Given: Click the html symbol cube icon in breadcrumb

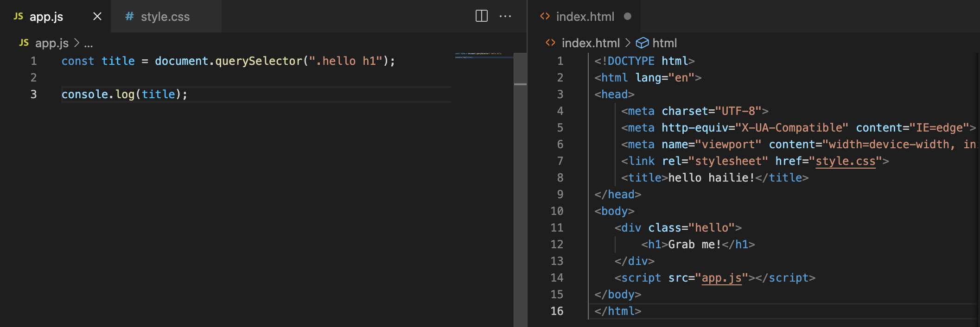Looking at the screenshot, I should [x=642, y=43].
